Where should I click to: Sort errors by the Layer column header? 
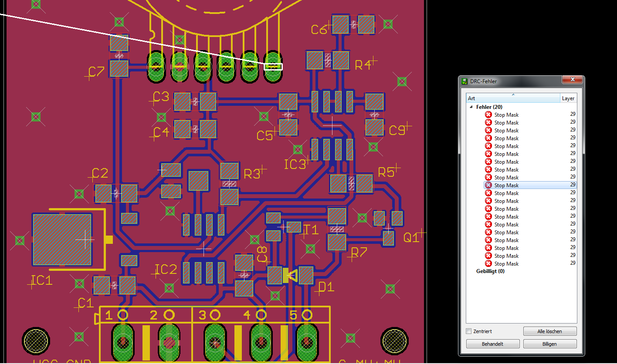[568, 98]
